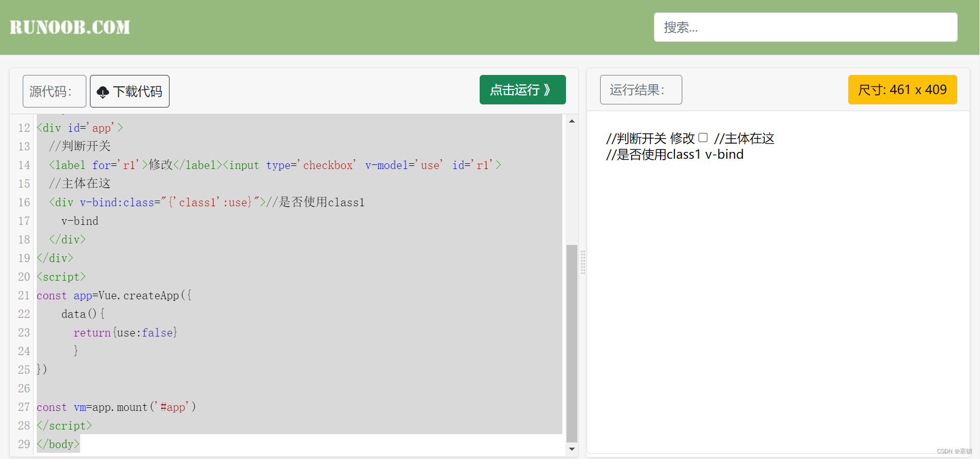Click line 17 v-bind text in the editor
Viewport: 980px width, 459px height.
click(x=80, y=221)
